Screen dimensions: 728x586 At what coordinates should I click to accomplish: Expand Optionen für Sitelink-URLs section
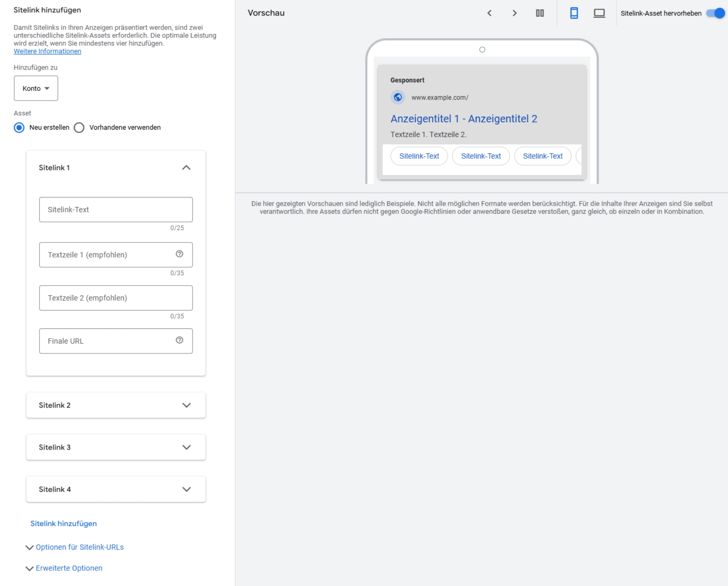tap(79, 547)
